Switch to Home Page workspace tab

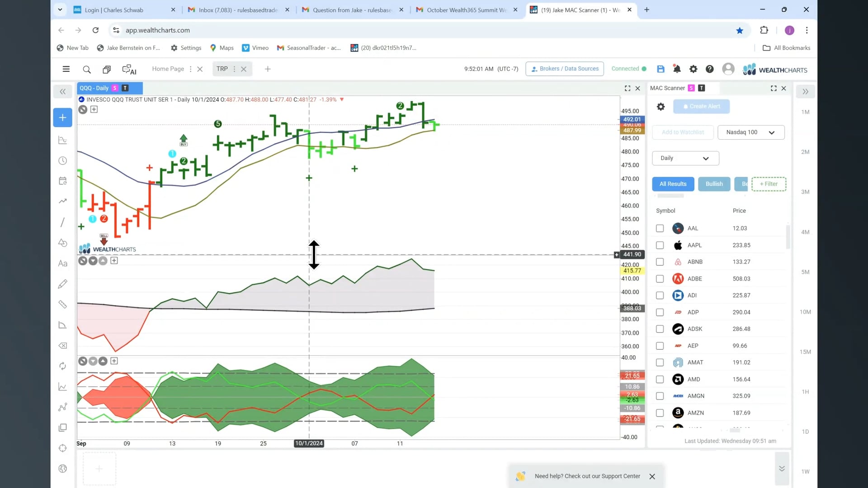point(168,69)
